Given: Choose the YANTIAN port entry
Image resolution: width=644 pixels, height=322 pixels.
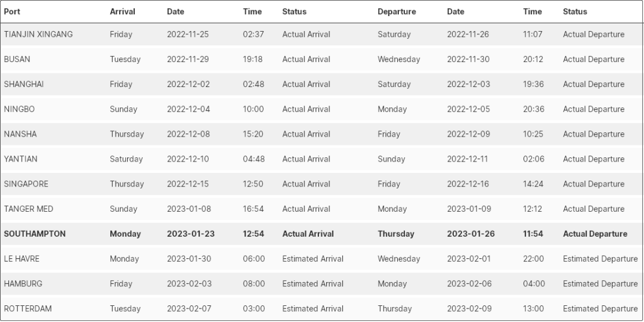Looking at the screenshot, I should pyautogui.click(x=20, y=159).
